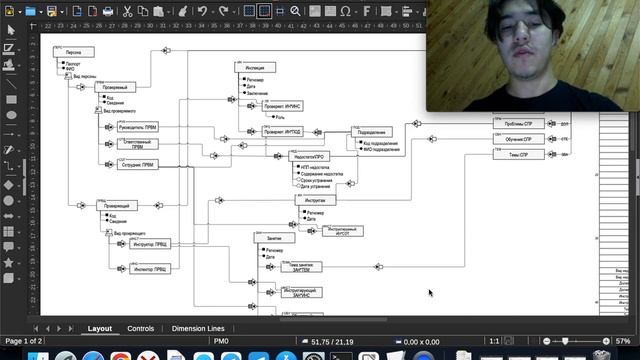Open the Line Color dropdown arrow
The height and width of the screenshot is (360, 640).
(19, 50)
